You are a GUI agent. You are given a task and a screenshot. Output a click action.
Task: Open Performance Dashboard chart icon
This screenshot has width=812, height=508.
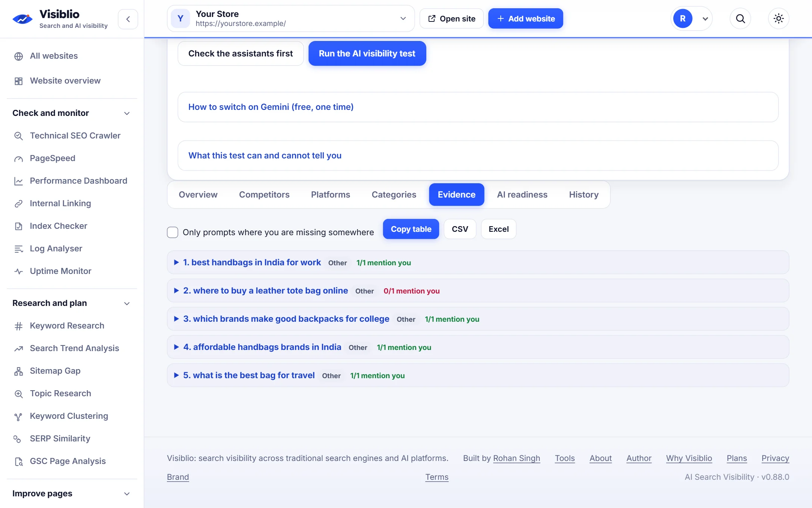tap(18, 181)
